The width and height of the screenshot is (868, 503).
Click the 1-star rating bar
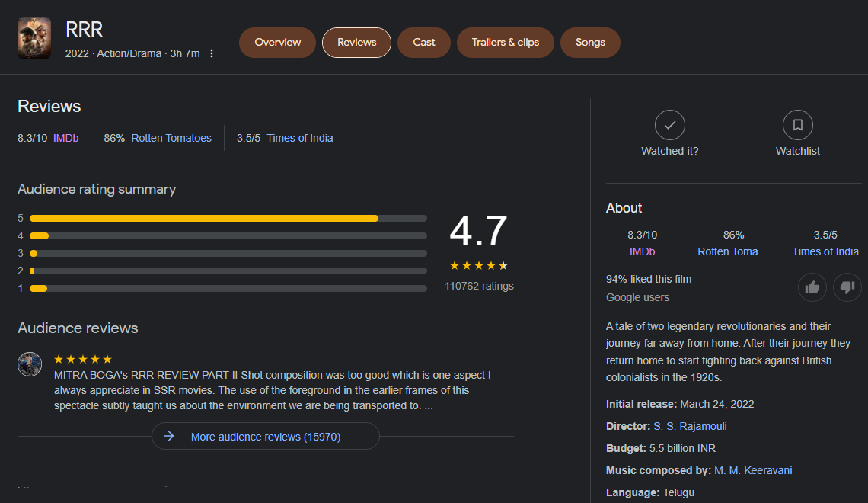point(228,289)
